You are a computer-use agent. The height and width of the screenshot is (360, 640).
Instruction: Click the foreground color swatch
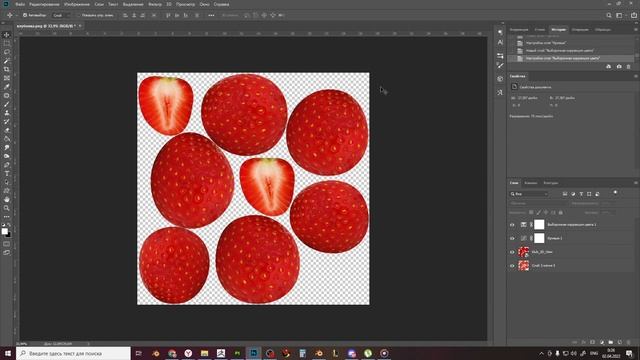click(x=4, y=231)
